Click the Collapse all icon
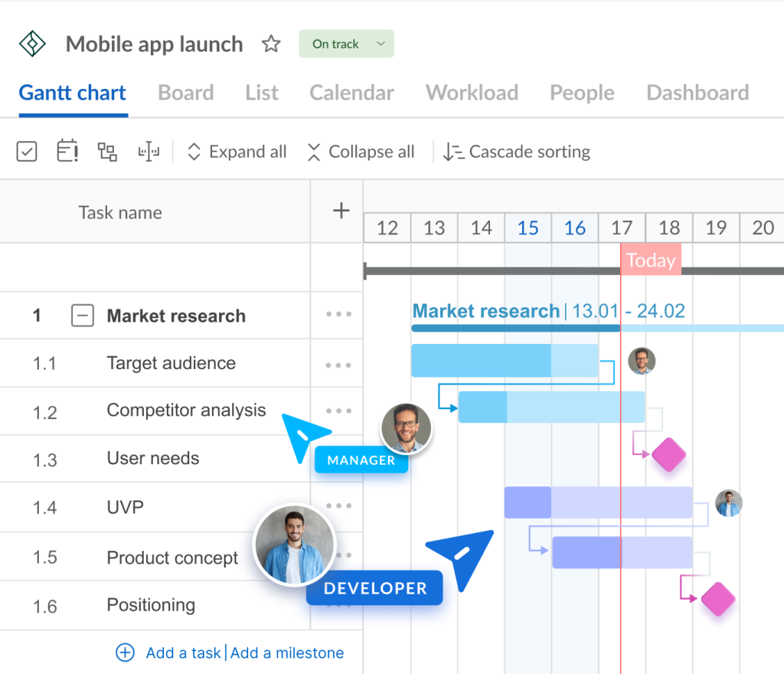784x674 pixels. (314, 152)
